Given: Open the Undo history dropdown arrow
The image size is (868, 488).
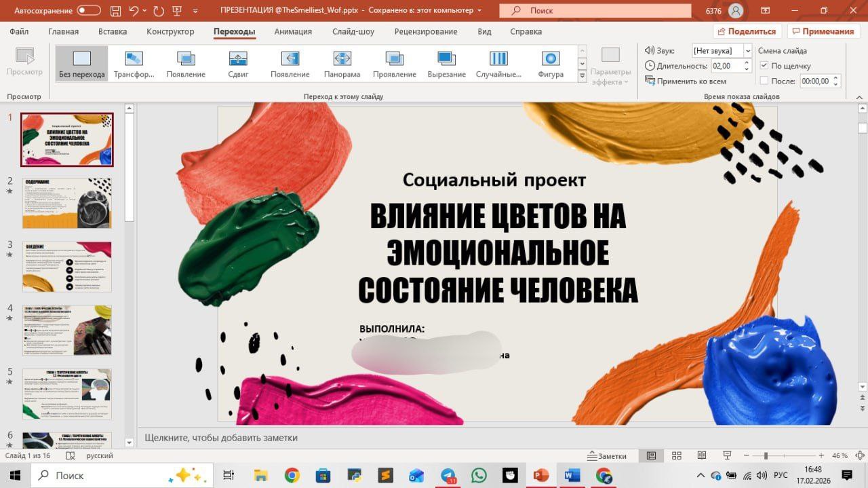Looking at the screenshot, I should [x=144, y=11].
